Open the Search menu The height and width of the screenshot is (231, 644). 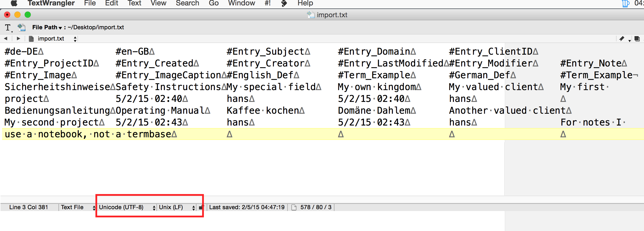187,3
